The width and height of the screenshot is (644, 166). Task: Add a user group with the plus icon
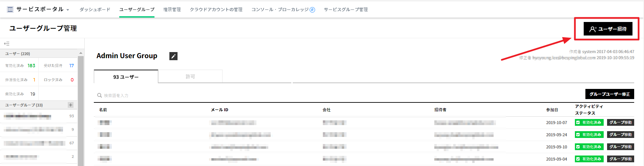[x=70, y=105]
